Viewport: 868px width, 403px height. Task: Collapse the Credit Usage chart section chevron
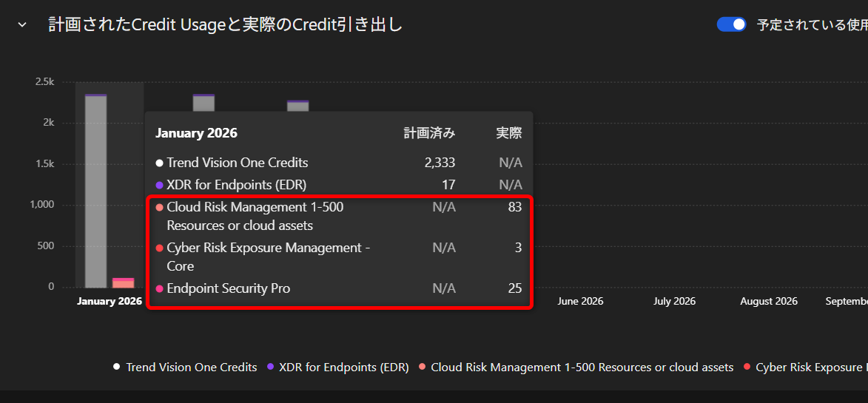click(x=22, y=25)
